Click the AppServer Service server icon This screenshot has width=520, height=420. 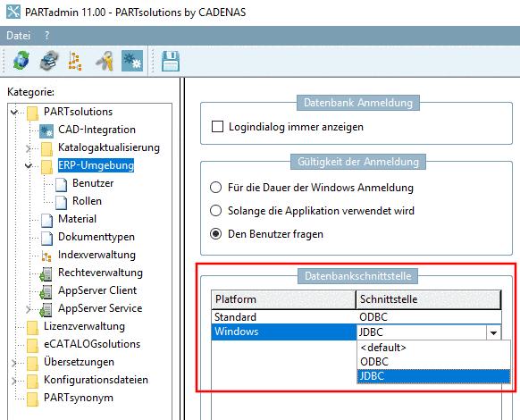click(x=46, y=309)
